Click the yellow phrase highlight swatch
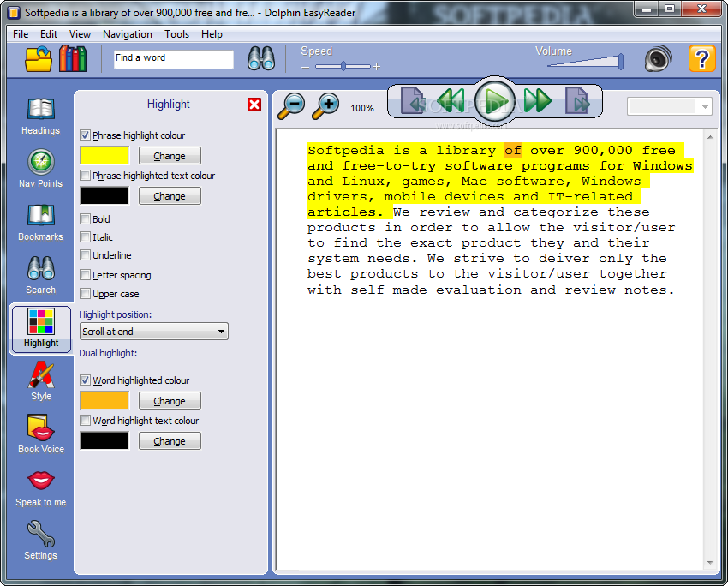 coord(104,156)
